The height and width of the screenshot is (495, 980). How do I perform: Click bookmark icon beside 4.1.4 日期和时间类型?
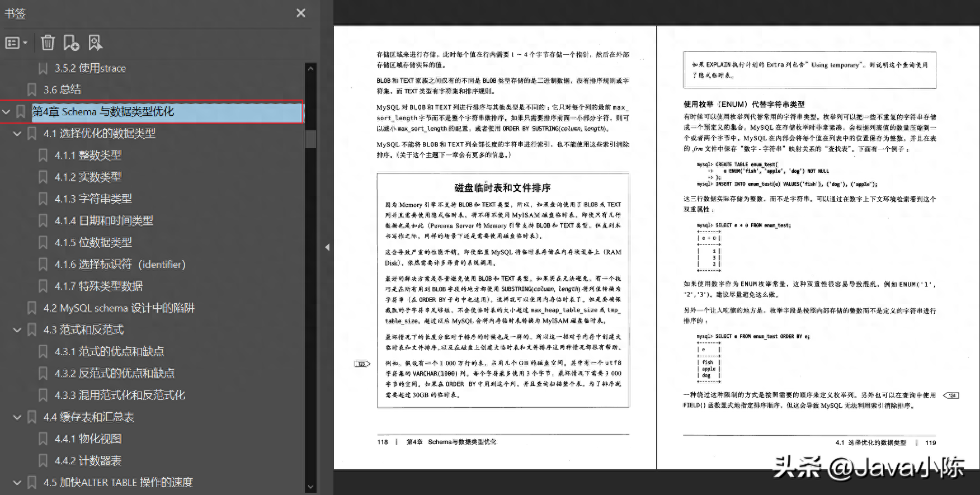point(43,221)
